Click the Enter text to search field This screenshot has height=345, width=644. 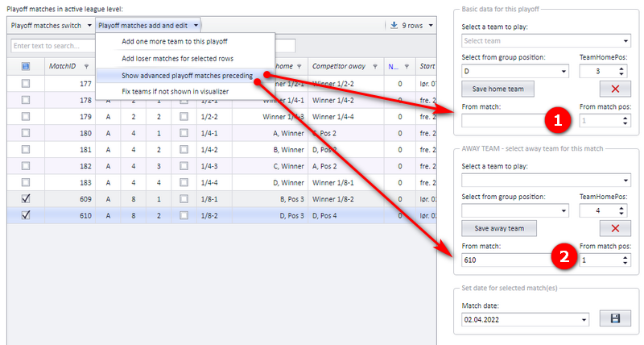[x=52, y=46]
